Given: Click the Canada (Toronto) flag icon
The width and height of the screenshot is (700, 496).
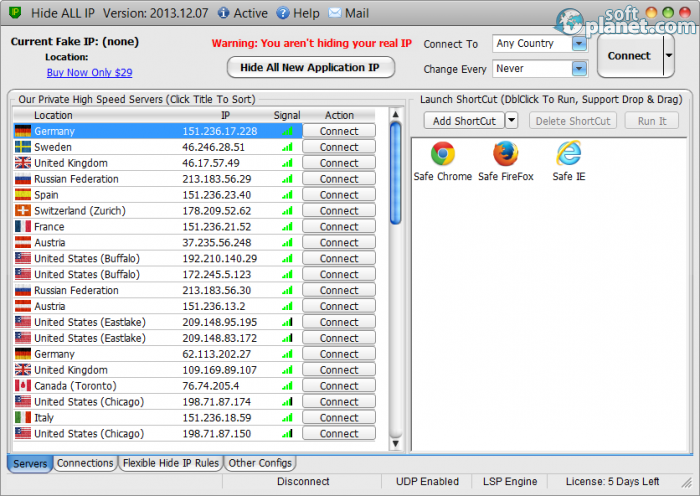Looking at the screenshot, I should [23, 386].
